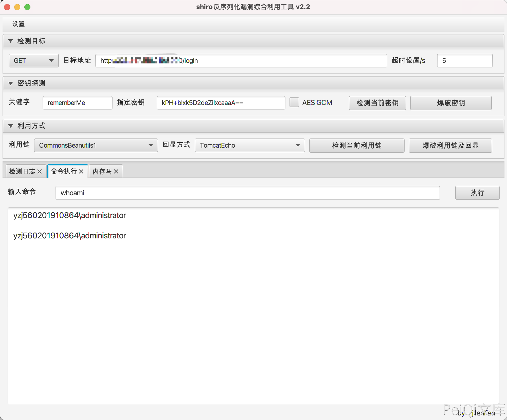Switch to the 内存马 tab
Image resolution: width=507 pixels, height=420 pixels.
[x=102, y=172]
